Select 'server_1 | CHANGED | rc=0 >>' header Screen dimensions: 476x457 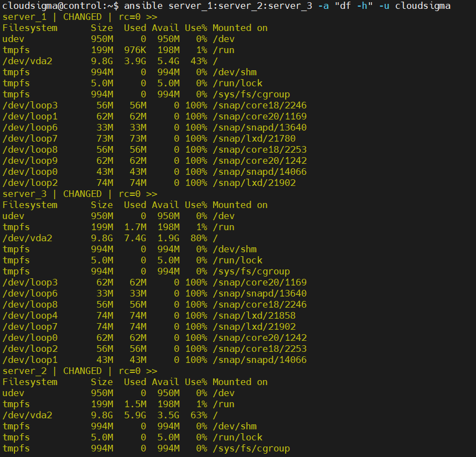pos(80,17)
